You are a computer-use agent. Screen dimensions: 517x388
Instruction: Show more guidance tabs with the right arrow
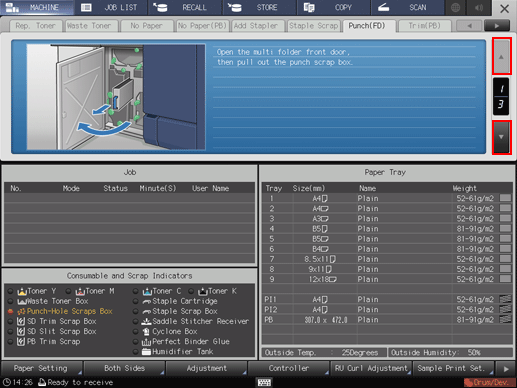pos(497,26)
